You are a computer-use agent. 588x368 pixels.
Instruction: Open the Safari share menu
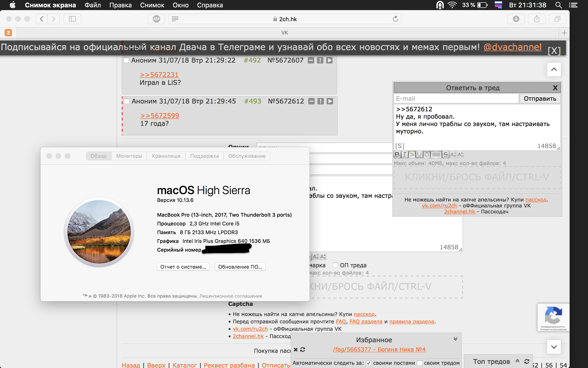(537, 19)
